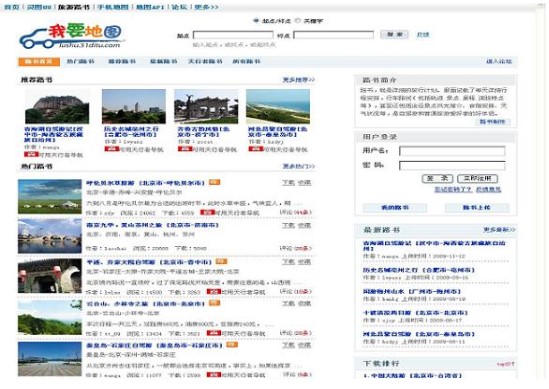
Task: Open 更多推荐>> link
Action: point(299,80)
